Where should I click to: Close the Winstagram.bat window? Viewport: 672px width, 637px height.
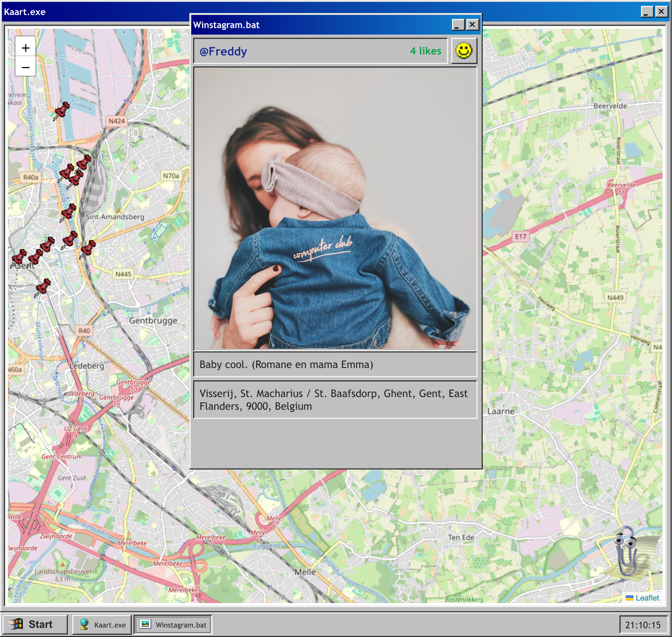pyautogui.click(x=472, y=25)
